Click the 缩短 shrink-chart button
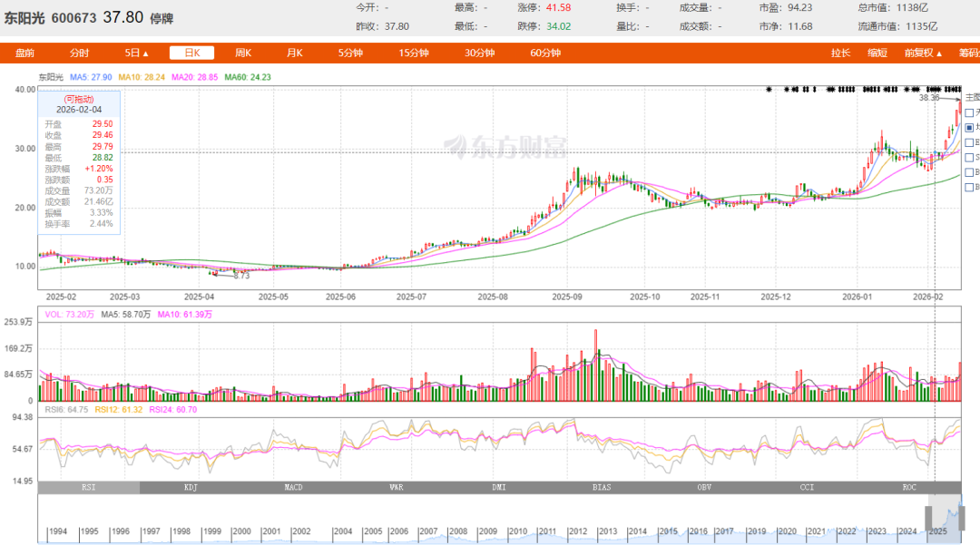The height and width of the screenshot is (545, 980). (x=877, y=54)
